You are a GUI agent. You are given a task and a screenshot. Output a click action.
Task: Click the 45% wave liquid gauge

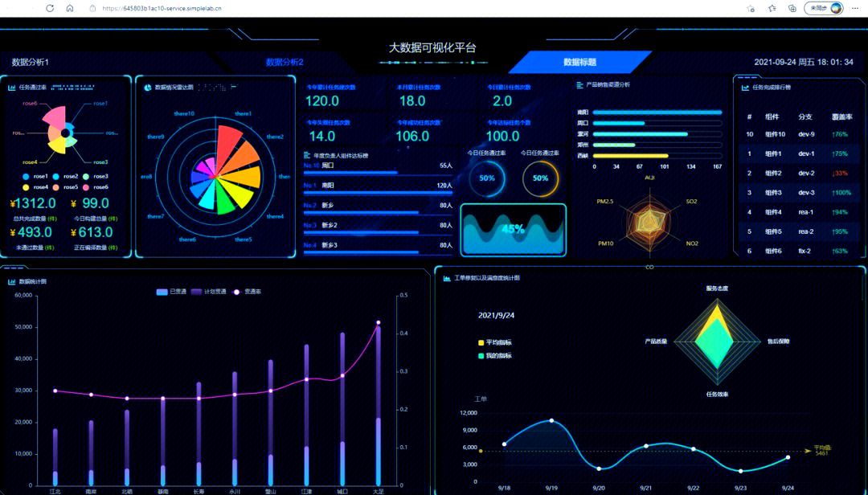[513, 230]
